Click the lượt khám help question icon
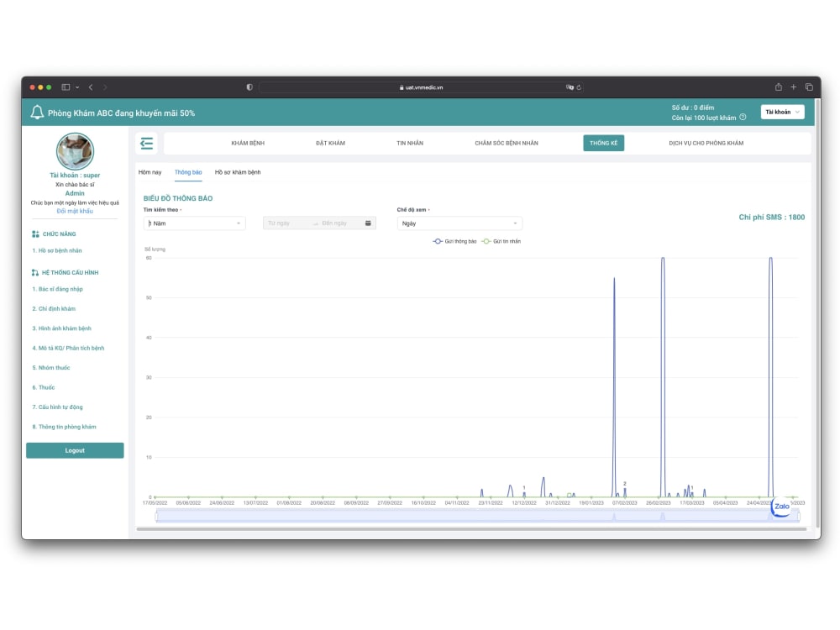Viewport: 840px width, 630px height. tap(743, 118)
